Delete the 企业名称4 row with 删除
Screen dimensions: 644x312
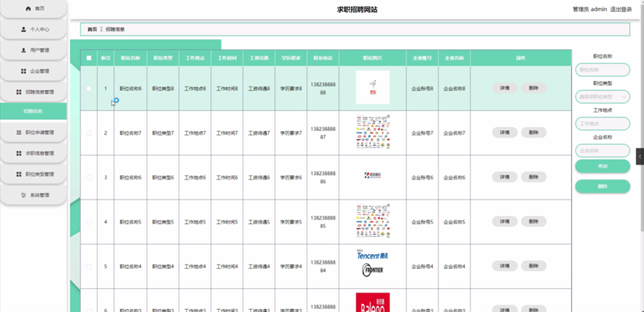(534, 266)
